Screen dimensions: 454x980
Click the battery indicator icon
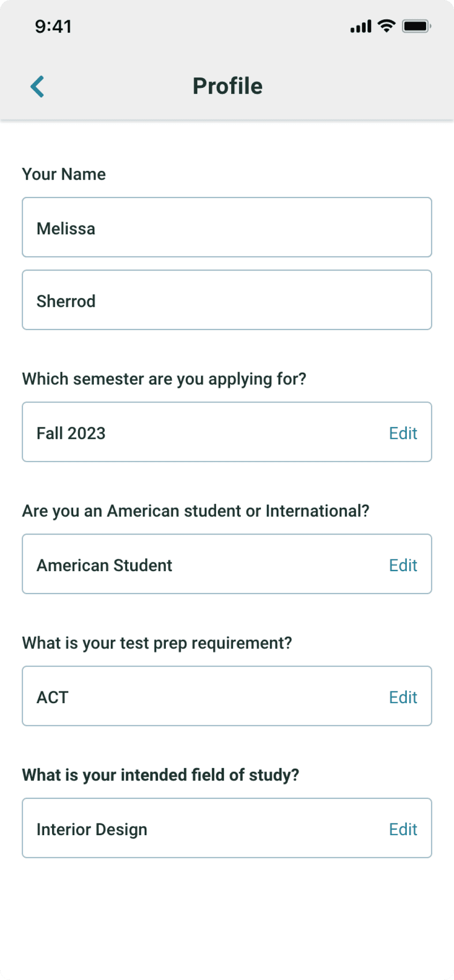(416, 26)
